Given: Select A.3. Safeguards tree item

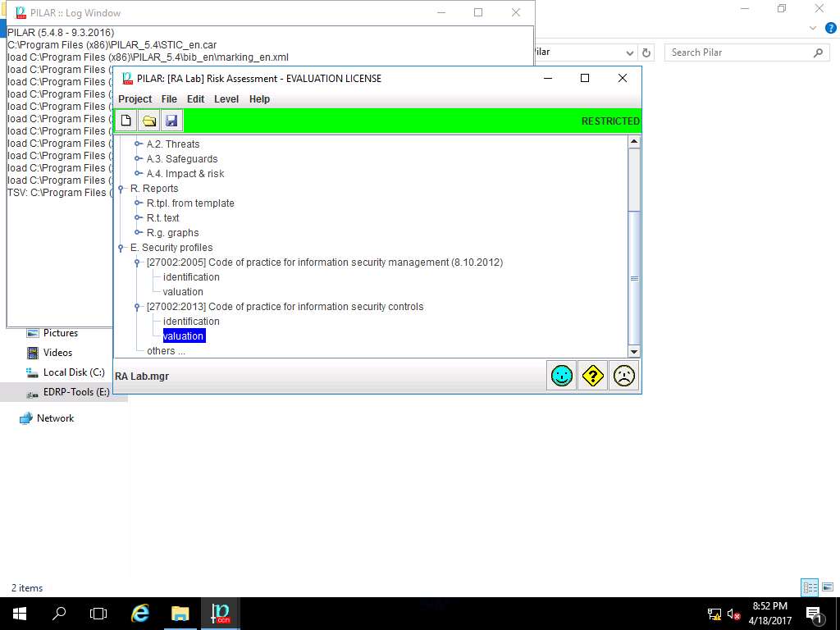Looking at the screenshot, I should (x=182, y=158).
